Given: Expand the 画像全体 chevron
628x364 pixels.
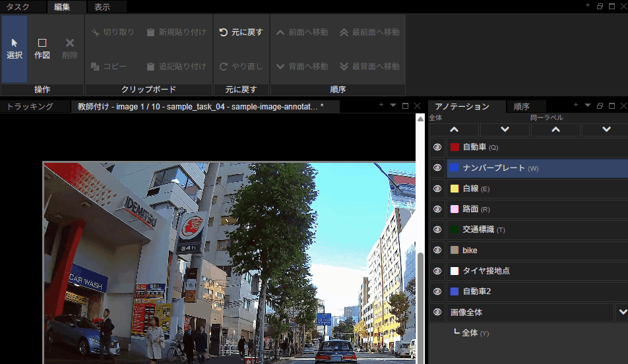Looking at the screenshot, I should (623, 312).
